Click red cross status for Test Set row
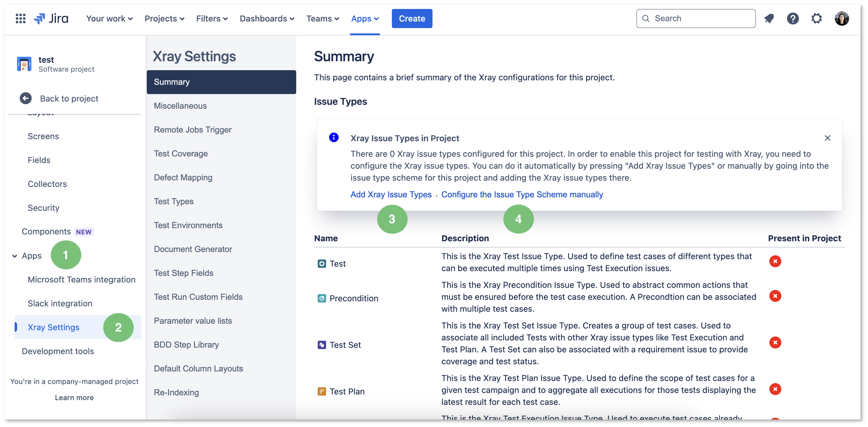868x427 pixels. coord(775,342)
